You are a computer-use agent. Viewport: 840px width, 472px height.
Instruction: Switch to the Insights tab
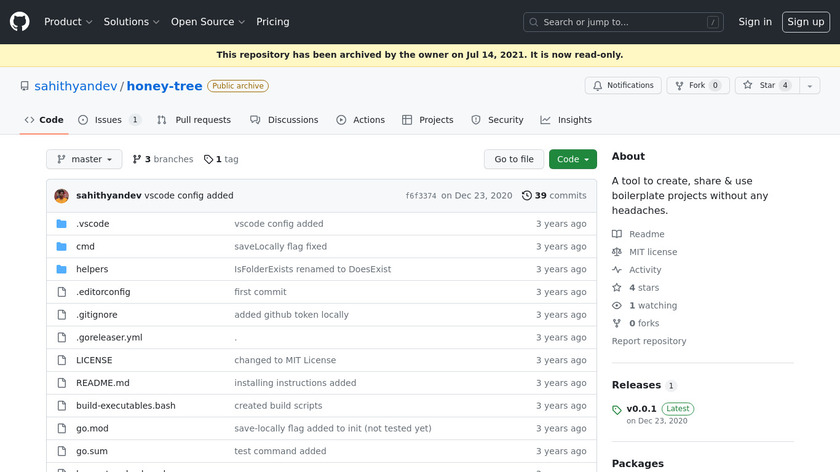[566, 120]
